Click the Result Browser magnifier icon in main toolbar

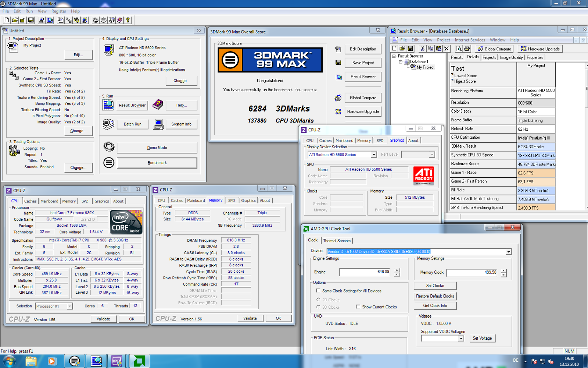click(x=50, y=20)
